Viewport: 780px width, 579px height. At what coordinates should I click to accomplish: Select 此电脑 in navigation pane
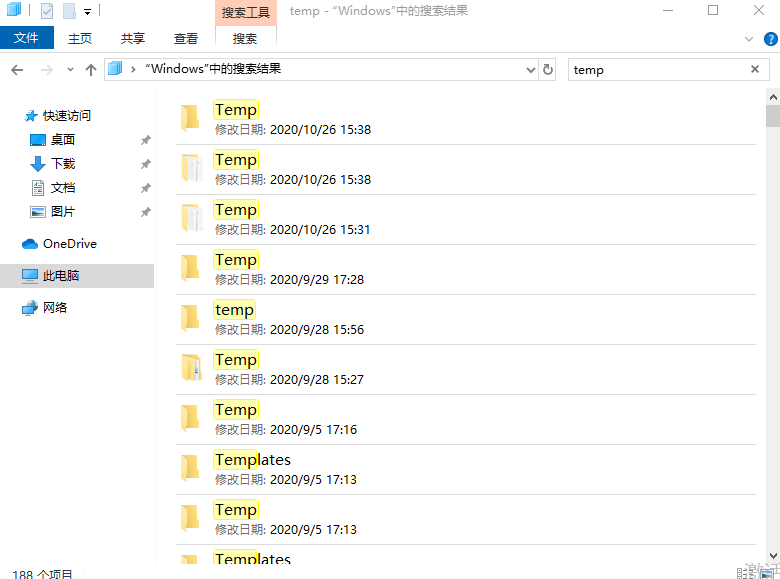coord(77,276)
